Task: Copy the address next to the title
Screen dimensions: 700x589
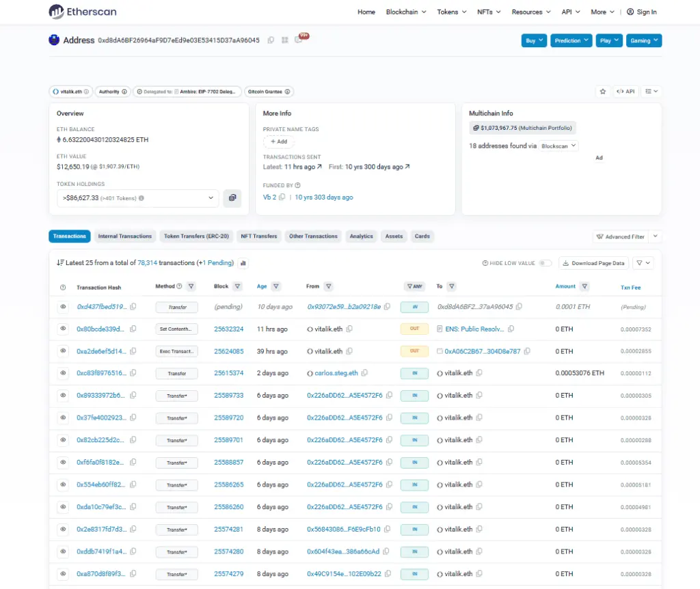Action: point(271,40)
